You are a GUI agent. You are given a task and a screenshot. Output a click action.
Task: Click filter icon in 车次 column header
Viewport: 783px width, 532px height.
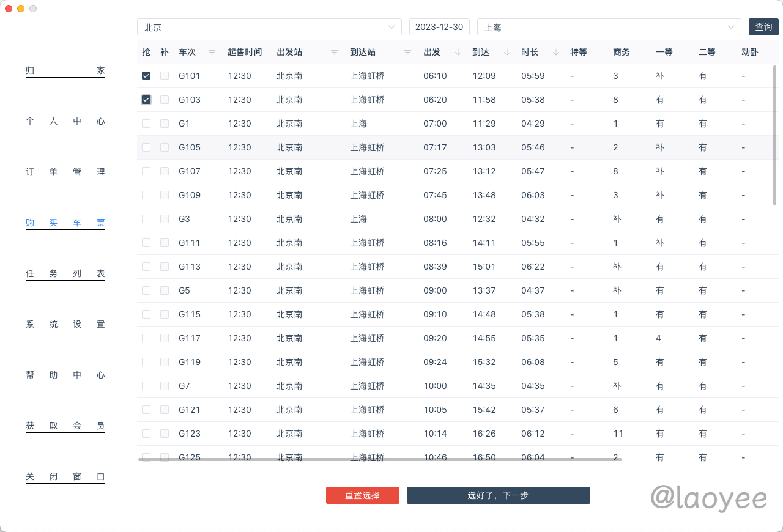[x=212, y=53]
